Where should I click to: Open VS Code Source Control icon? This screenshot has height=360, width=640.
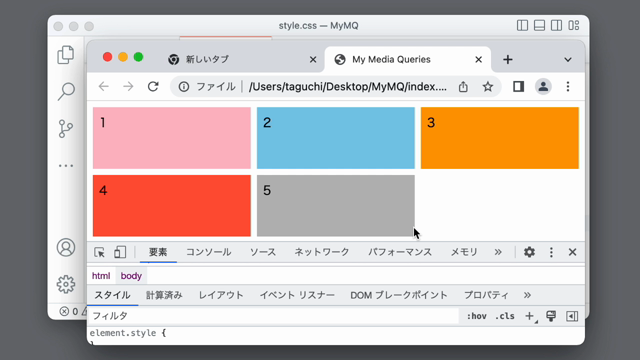click(65, 129)
